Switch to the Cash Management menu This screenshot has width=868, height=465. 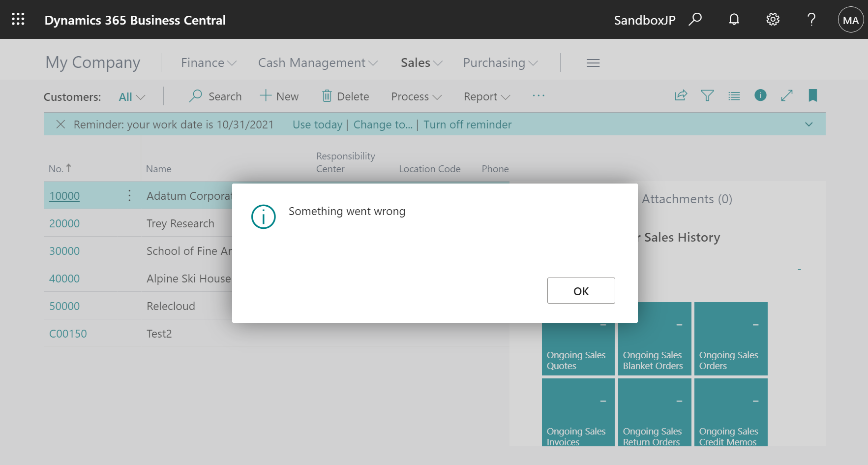click(x=317, y=62)
